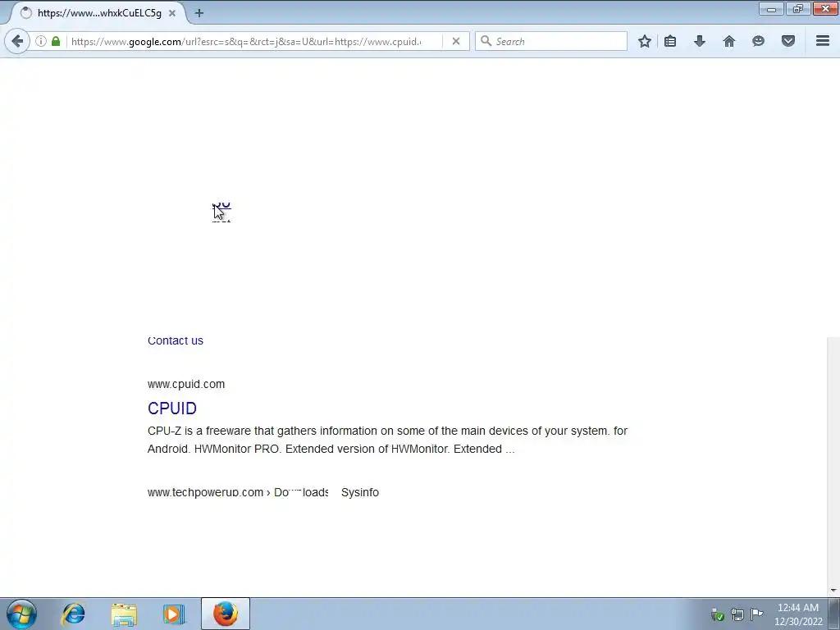
Task: Click the taskbar clock showing 12:44 AM
Action: click(x=798, y=614)
